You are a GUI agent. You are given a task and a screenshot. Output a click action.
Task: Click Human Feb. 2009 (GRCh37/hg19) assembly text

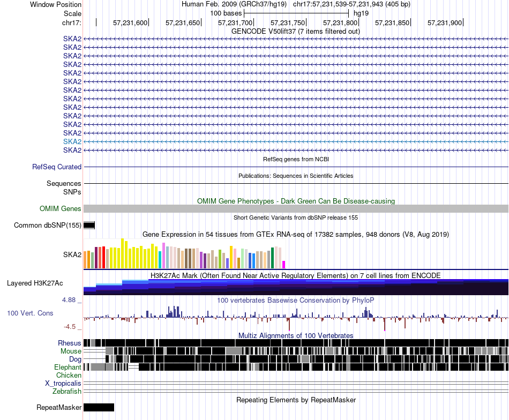[x=234, y=4]
